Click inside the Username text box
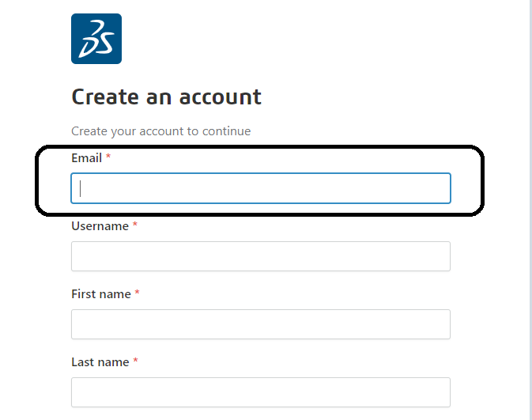Image resolution: width=532 pixels, height=420 pixels. coord(261,256)
